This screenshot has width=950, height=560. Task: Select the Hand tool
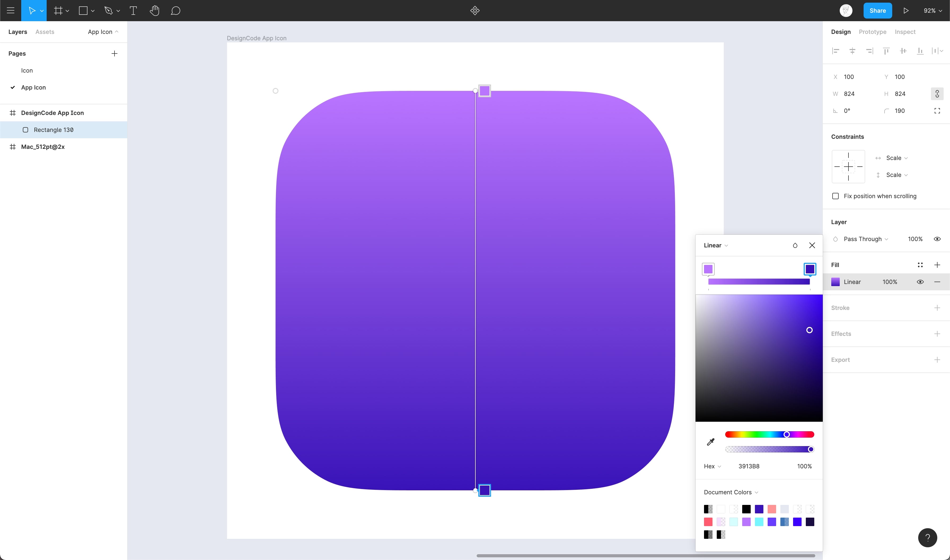(154, 11)
